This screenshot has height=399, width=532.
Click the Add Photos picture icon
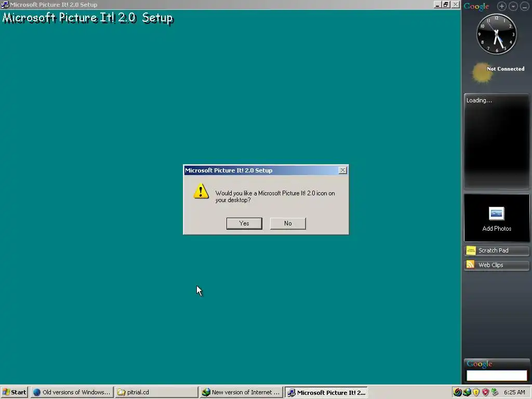click(x=496, y=214)
